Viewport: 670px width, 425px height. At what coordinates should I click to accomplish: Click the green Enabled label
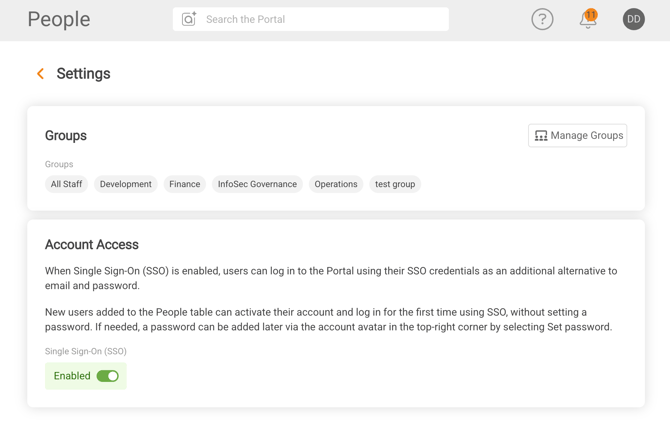tap(72, 376)
